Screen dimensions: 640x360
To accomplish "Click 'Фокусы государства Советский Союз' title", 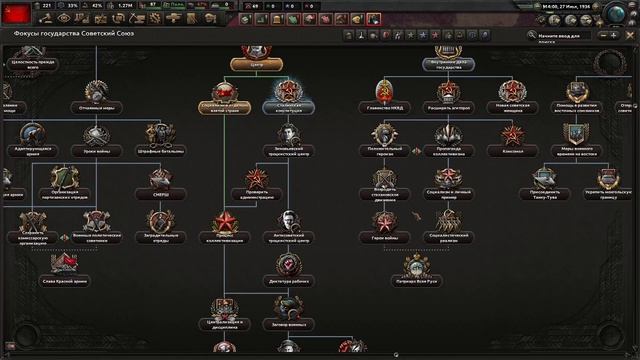I will [x=74, y=33].
